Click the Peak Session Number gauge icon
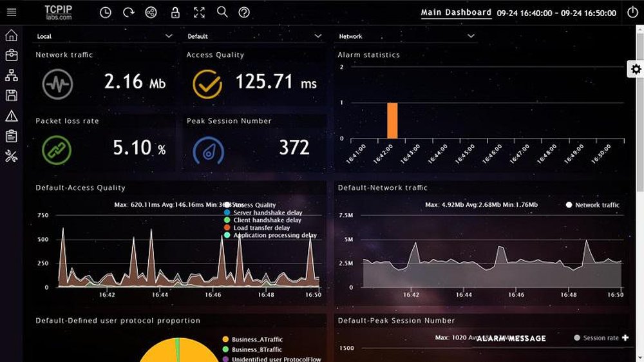Image resolution: width=644 pixels, height=362 pixels. 209,151
